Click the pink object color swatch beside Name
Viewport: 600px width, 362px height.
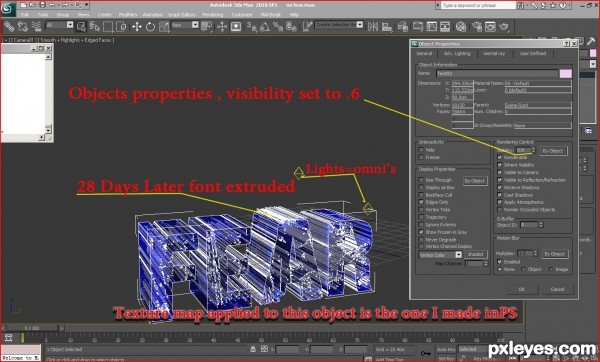(x=566, y=73)
